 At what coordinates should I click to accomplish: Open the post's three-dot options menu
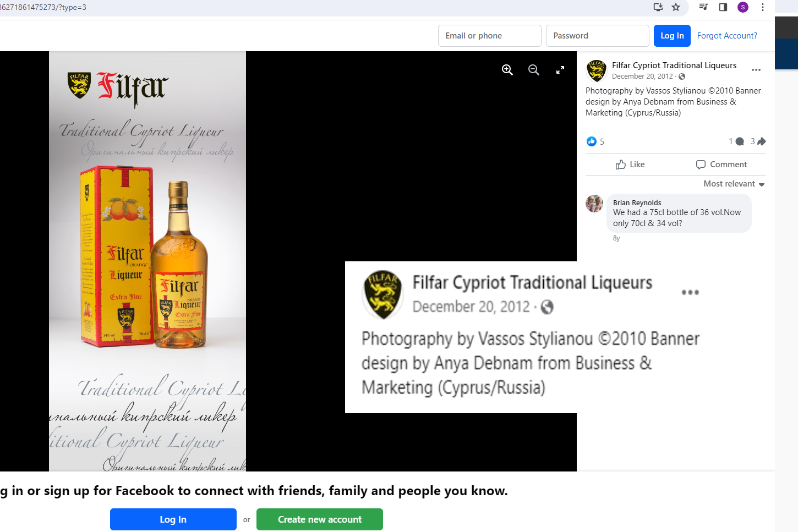click(756, 70)
